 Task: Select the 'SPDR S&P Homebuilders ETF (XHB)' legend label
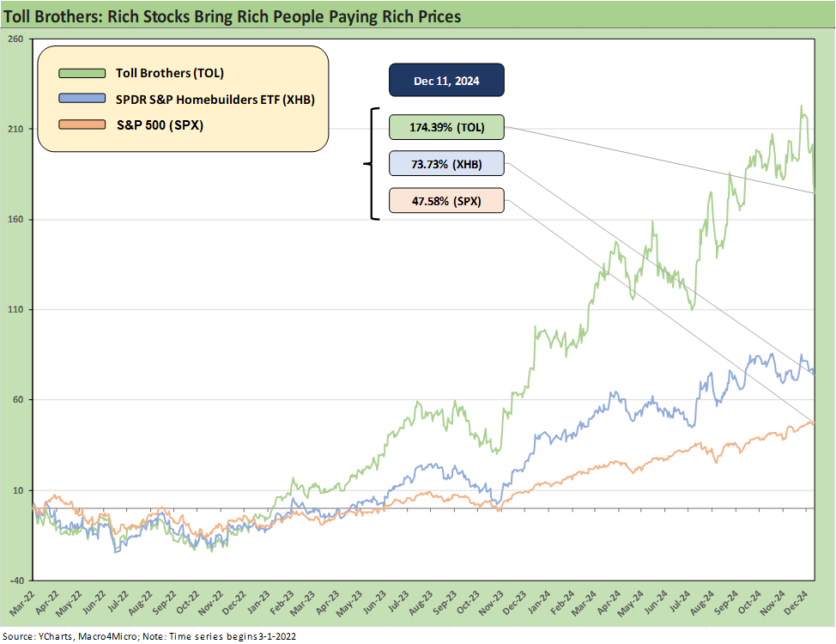click(215, 100)
